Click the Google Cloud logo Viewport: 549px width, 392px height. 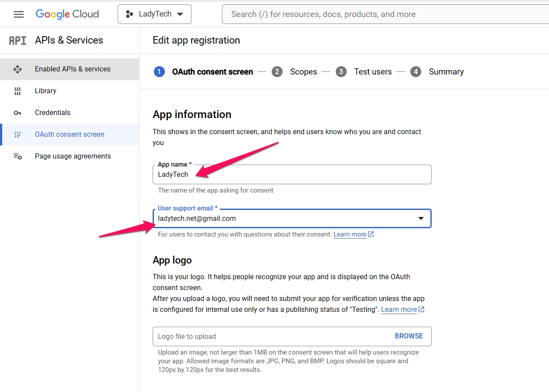[67, 14]
